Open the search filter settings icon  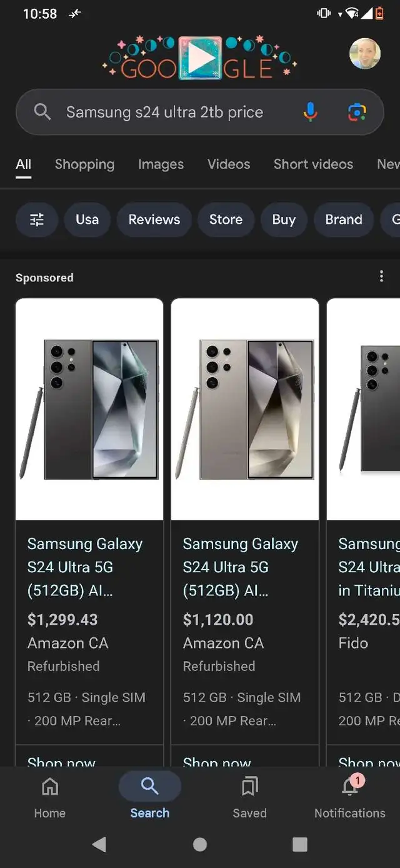point(37,220)
